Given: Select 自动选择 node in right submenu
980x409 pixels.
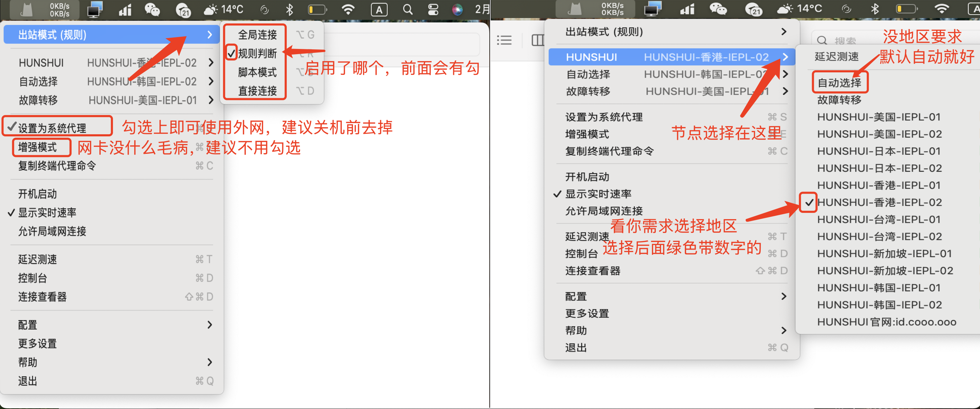Looking at the screenshot, I should pyautogui.click(x=840, y=82).
